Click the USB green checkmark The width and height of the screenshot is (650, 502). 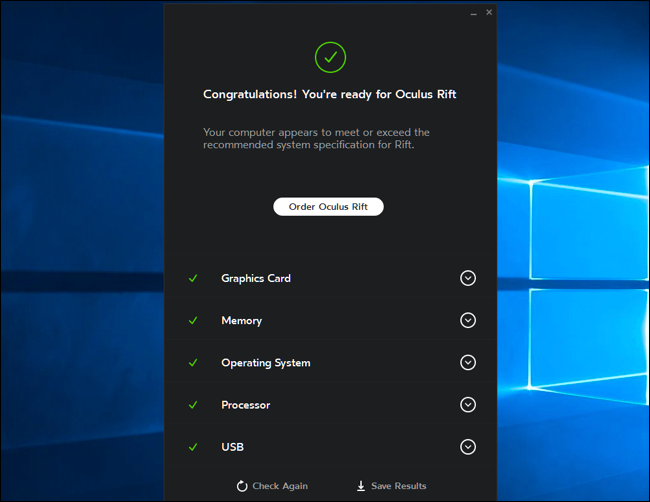point(193,447)
